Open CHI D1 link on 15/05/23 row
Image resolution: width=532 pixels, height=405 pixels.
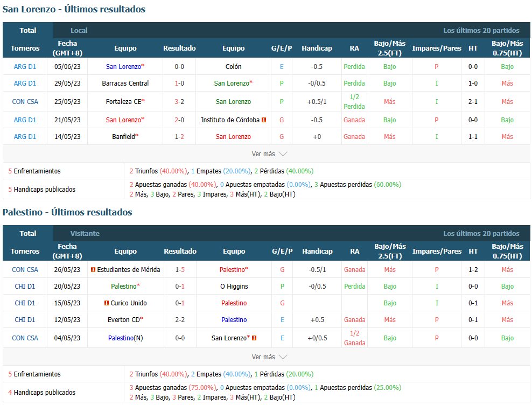click(25, 303)
